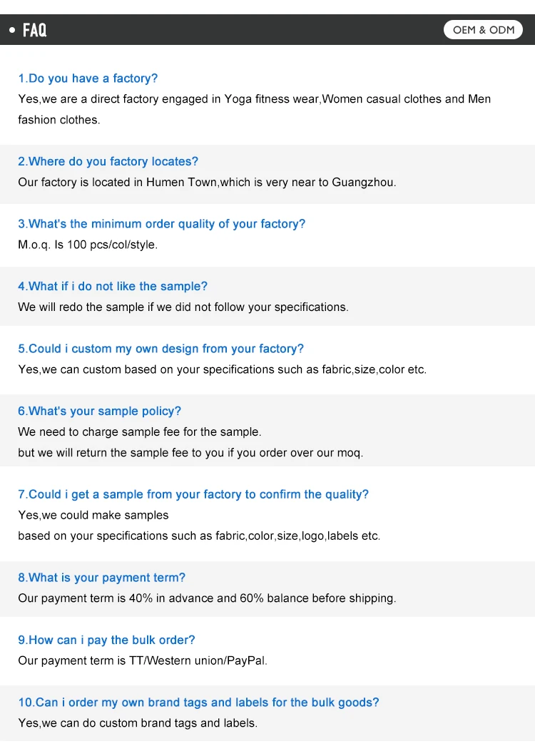Open question 4 'What if i do not like the sample?'
The width and height of the screenshot is (535, 756).
coord(113,287)
